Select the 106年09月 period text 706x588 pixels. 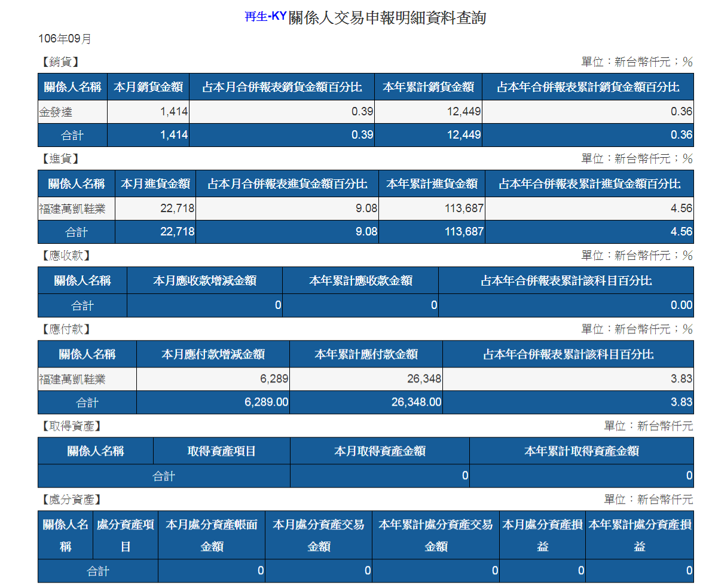coord(65,39)
